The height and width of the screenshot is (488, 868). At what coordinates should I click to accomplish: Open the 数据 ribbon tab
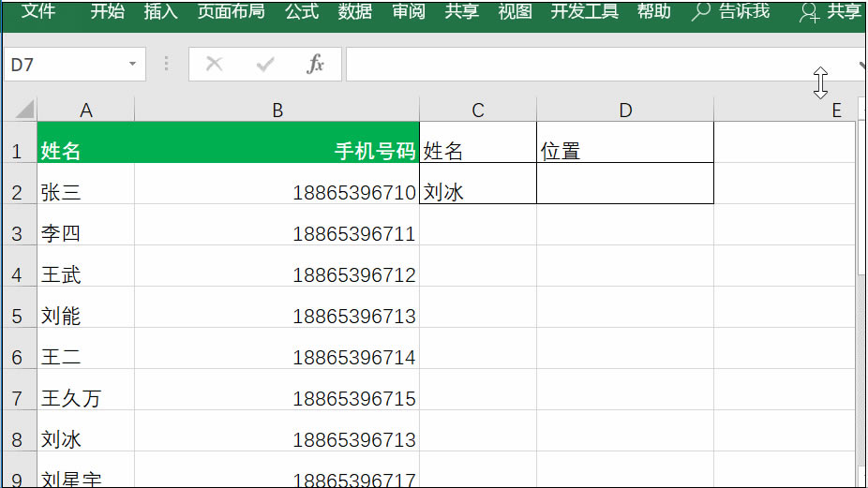[355, 11]
